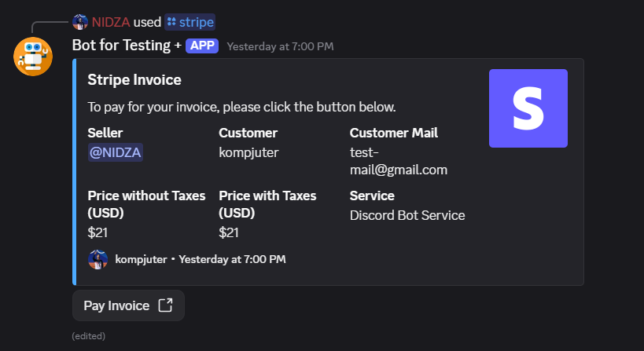Click the Yesterday at 7:00 PM message timestamp
Viewport: 644px width, 351px height.
click(280, 46)
